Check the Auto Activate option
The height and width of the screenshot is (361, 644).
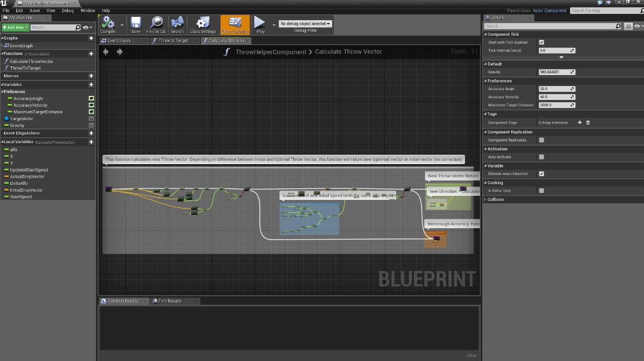[541, 157]
